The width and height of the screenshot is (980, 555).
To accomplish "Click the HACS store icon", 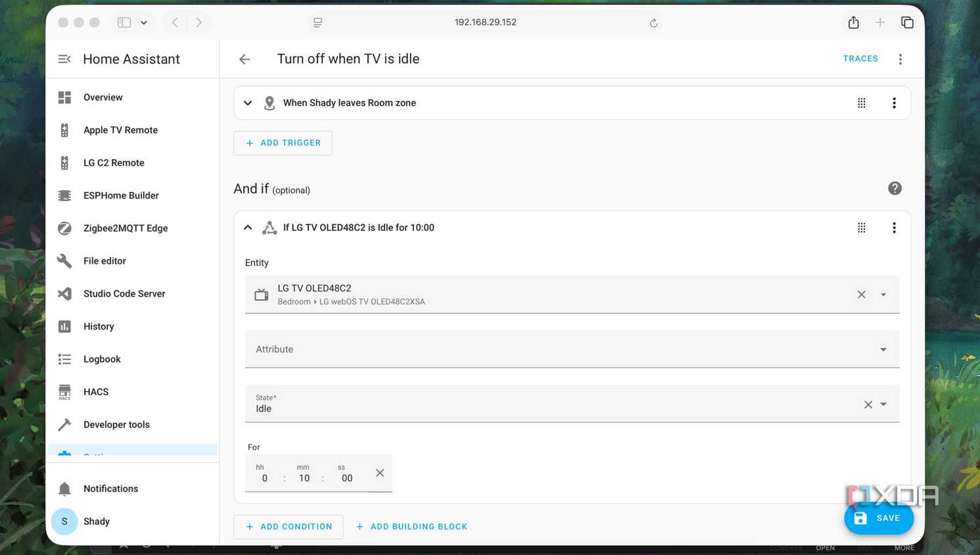I will click(64, 392).
